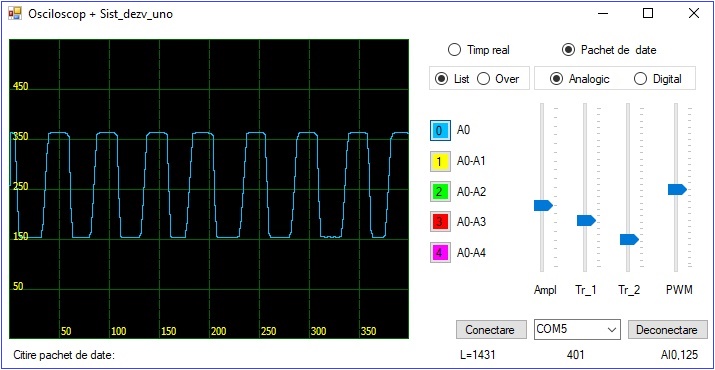Click the green channel 2 swatch
715x370 pixels.
point(440,192)
